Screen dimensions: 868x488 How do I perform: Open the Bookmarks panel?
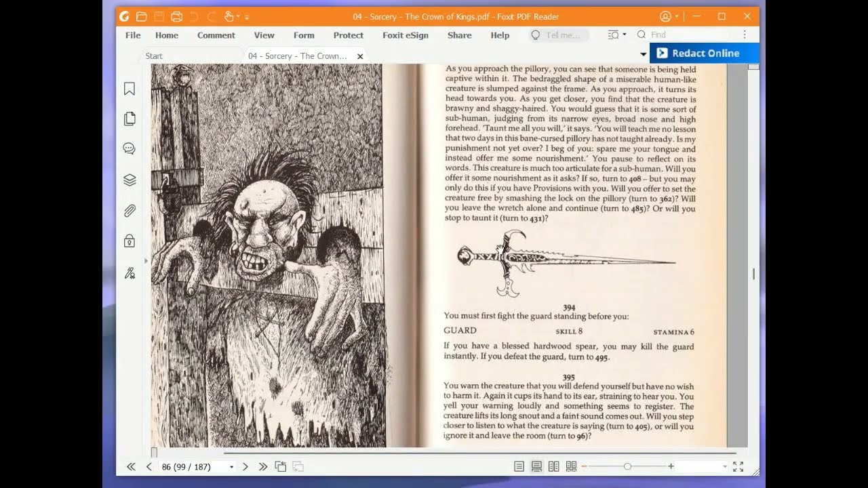[129, 89]
